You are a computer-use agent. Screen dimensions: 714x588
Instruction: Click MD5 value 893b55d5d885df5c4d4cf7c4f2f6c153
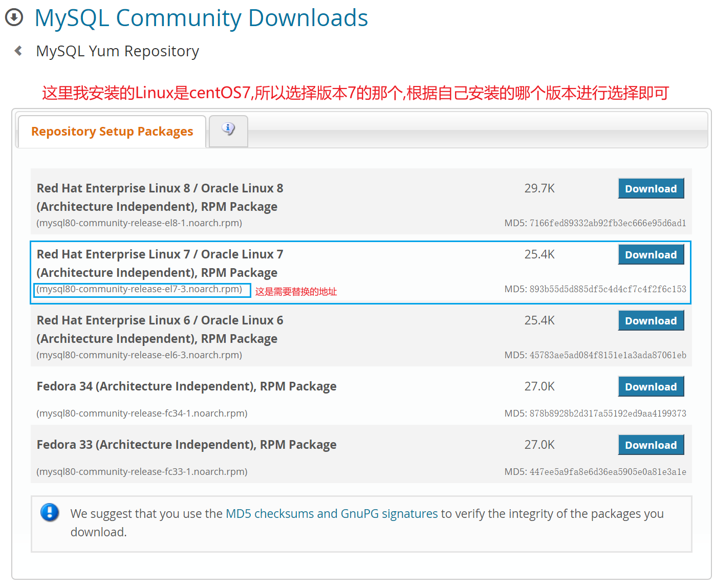point(608,289)
